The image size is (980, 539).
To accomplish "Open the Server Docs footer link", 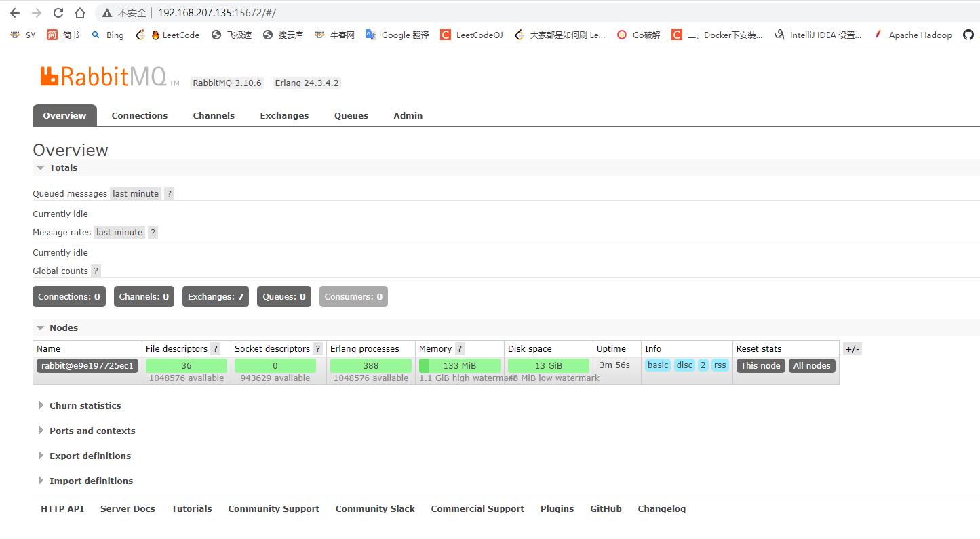I will pyautogui.click(x=128, y=508).
